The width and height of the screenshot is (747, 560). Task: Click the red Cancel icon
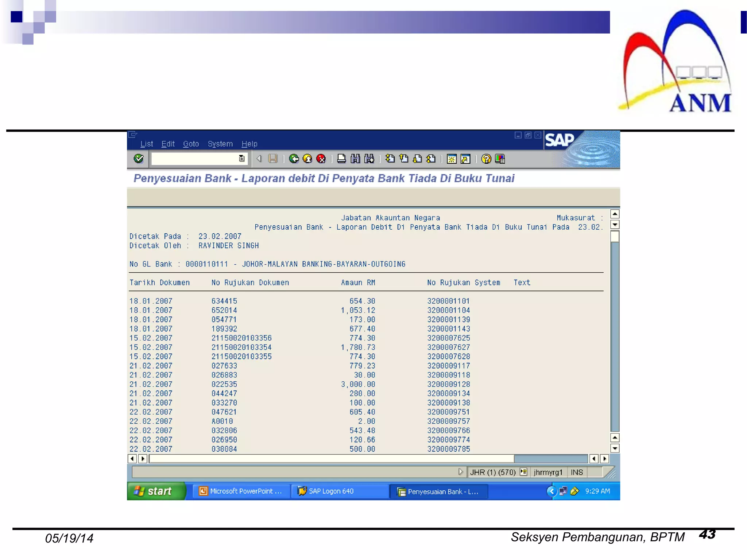click(x=321, y=159)
